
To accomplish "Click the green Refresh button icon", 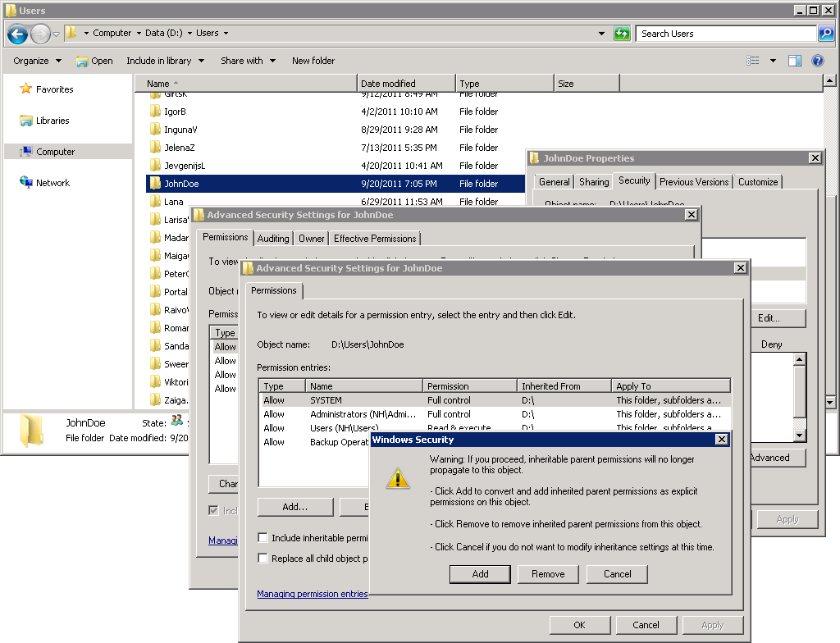I will point(623,34).
